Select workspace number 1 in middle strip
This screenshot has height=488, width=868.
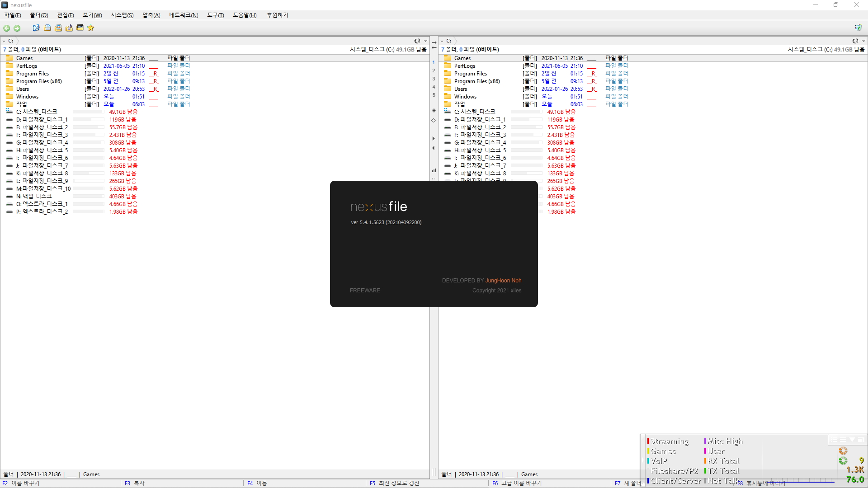tap(434, 62)
